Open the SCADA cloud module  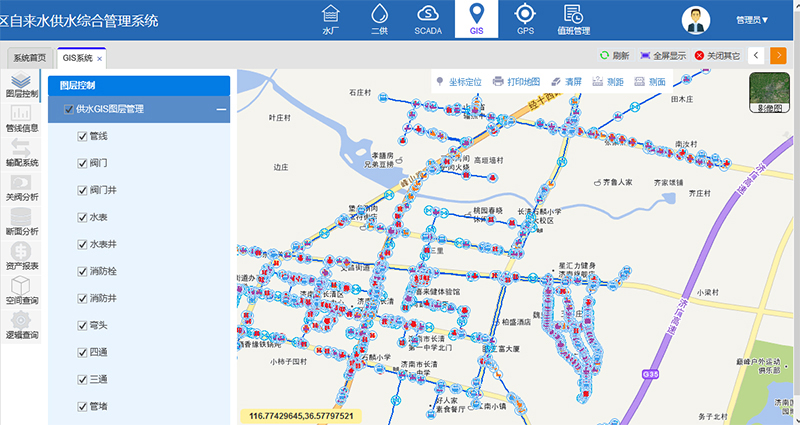(x=428, y=18)
